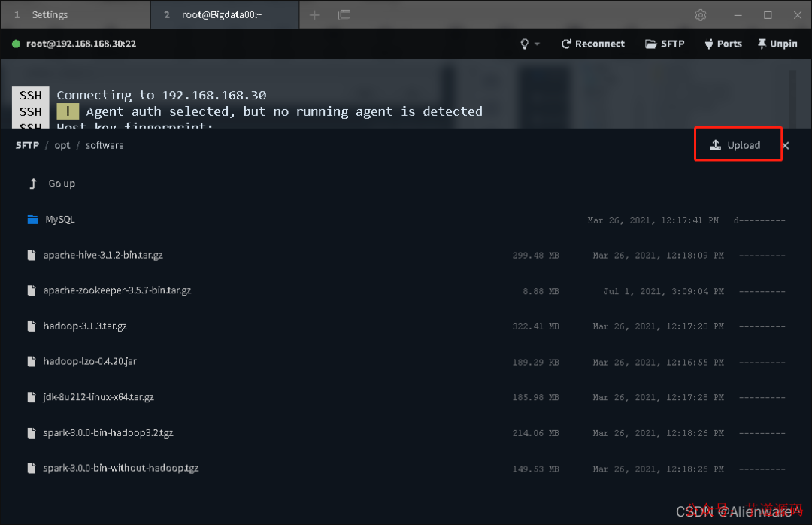Switch to the root@Bigdata00 tab
812x525 pixels.
[x=225, y=14]
